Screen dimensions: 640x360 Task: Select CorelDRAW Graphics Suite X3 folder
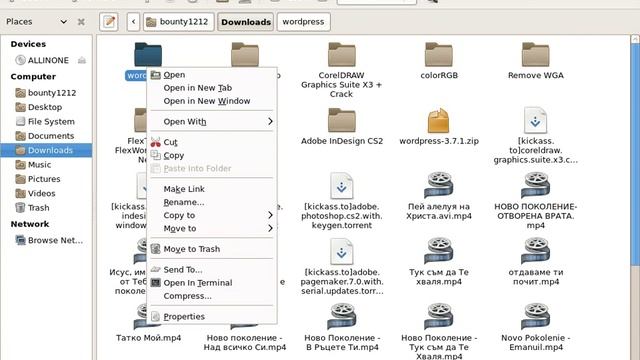[x=342, y=69]
